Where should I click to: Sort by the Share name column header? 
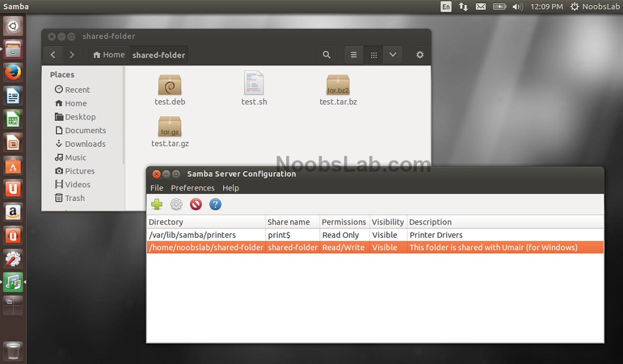[292, 222]
